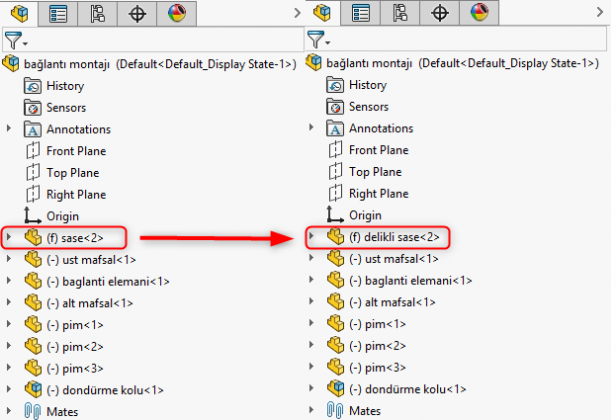This screenshot has width=616, height=420.
Task: Select the History folder icon in right tree
Action: coord(335,85)
